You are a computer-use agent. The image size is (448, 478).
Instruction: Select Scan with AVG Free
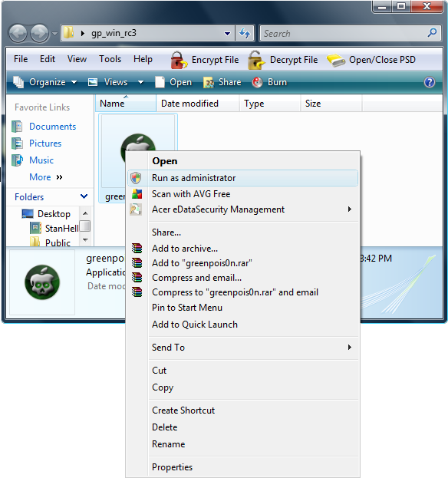pyautogui.click(x=243, y=194)
